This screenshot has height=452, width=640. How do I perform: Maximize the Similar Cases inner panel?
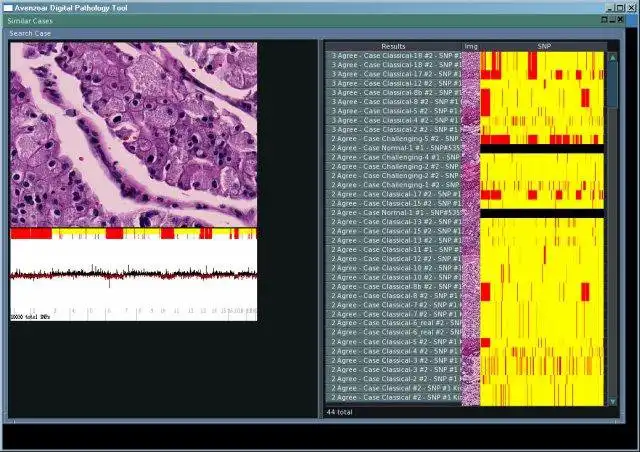click(x=605, y=19)
